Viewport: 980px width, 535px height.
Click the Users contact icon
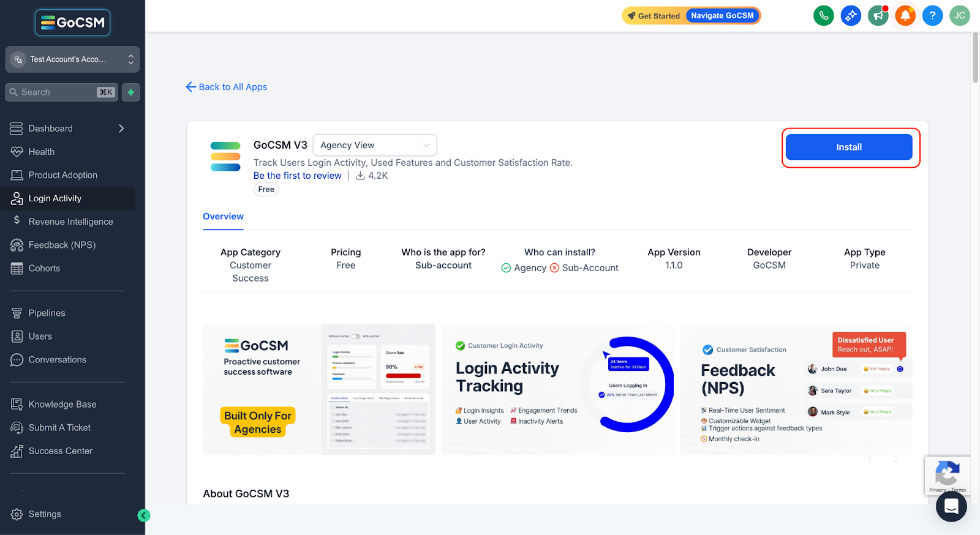pos(17,336)
